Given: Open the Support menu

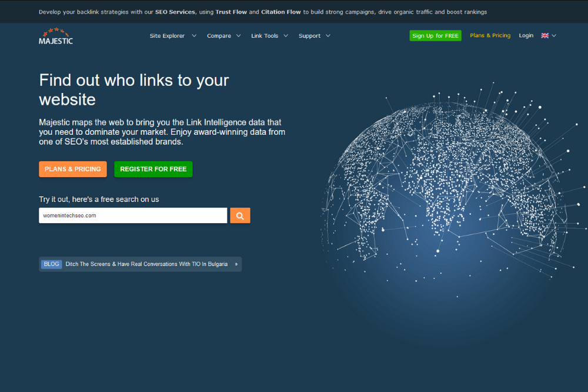Looking at the screenshot, I should pos(310,36).
